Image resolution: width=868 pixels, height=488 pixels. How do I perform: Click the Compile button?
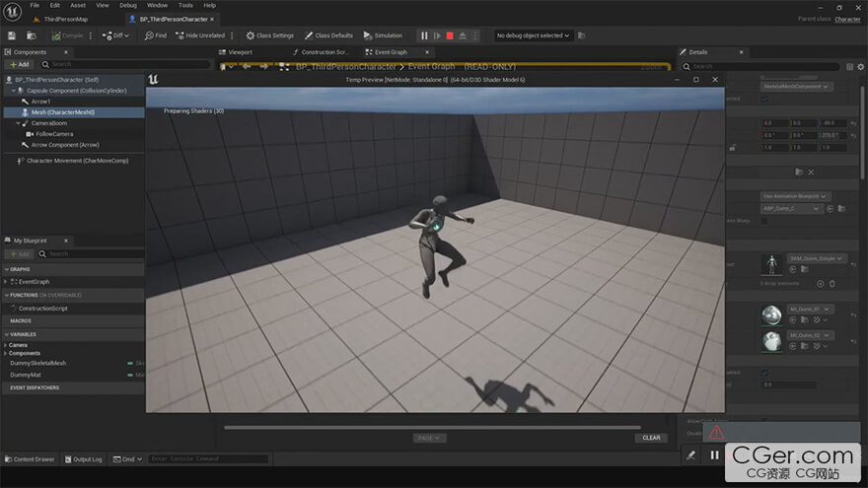pyautogui.click(x=67, y=35)
